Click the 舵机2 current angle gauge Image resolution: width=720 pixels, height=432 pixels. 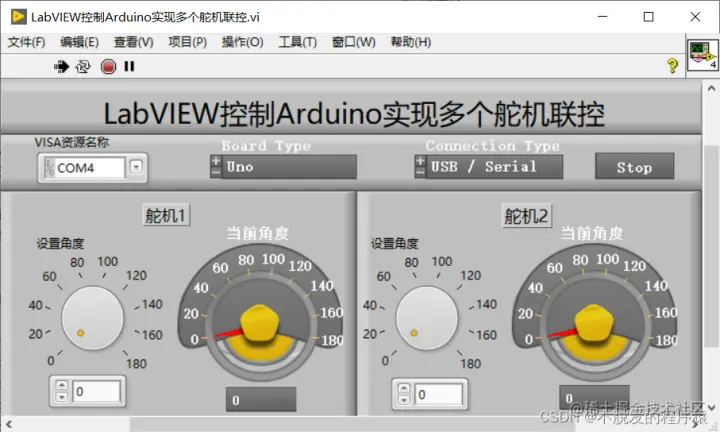595,314
